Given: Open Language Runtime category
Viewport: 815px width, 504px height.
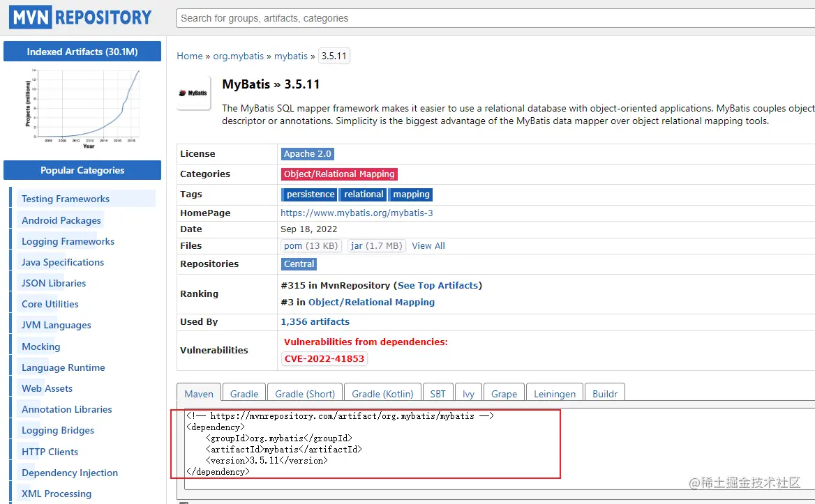Looking at the screenshot, I should click(x=63, y=367).
